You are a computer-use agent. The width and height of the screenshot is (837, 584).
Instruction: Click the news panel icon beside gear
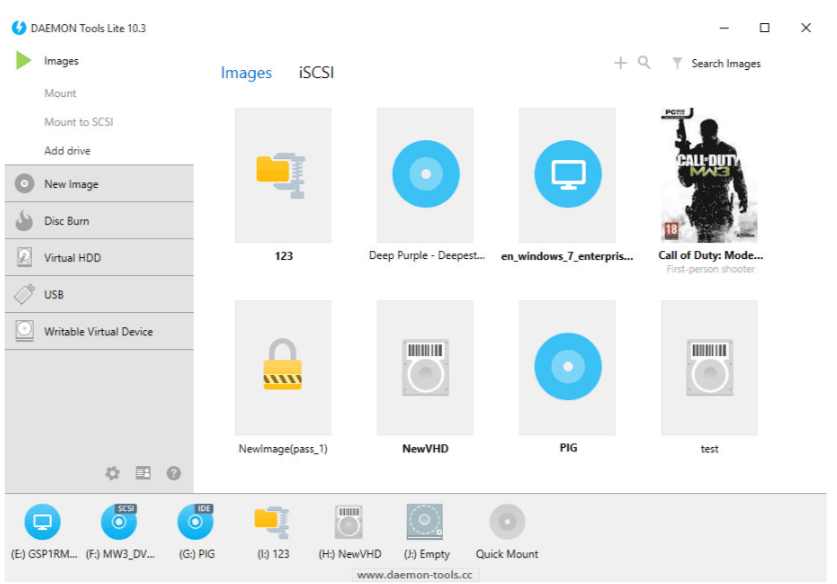143,473
